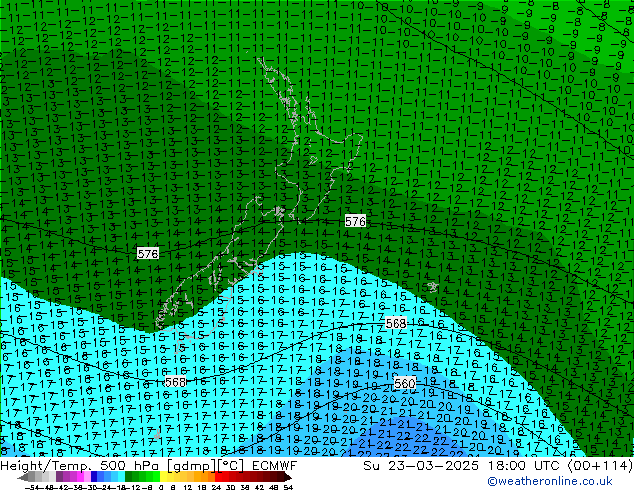Click the 568 label southeast of South Island
The width and height of the screenshot is (634, 490).
point(396,323)
